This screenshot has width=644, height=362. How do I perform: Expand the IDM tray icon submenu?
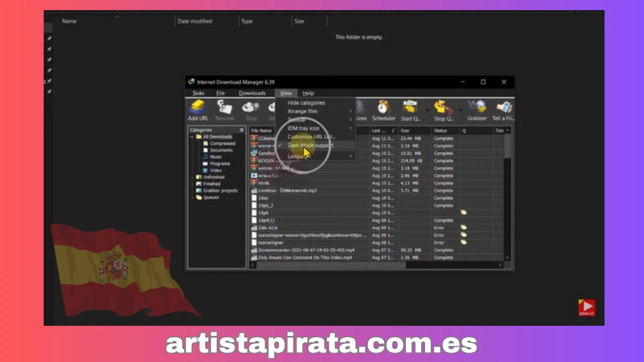tap(315, 128)
